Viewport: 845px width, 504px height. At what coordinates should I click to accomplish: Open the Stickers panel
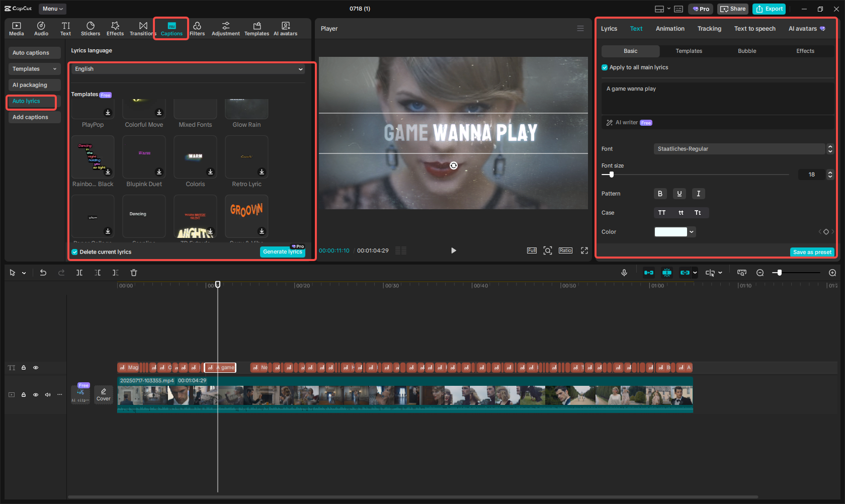(x=91, y=29)
